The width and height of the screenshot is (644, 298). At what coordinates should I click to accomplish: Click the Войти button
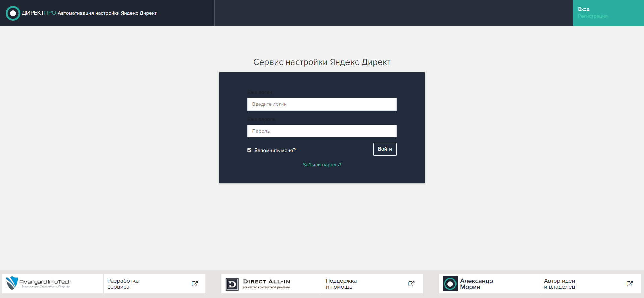pyautogui.click(x=385, y=149)
